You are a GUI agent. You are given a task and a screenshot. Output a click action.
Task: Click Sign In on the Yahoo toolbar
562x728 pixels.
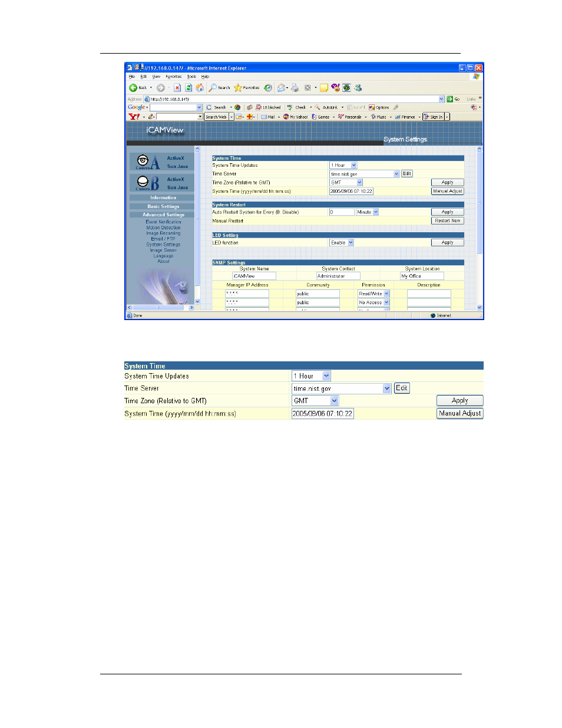[433, 117]
